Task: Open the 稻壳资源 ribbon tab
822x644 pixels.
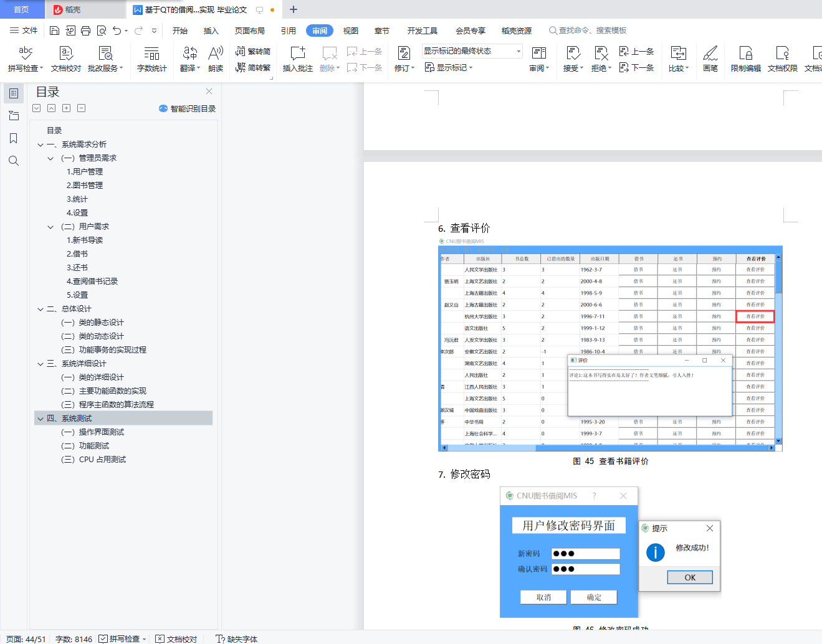Action: coord(517,31)
